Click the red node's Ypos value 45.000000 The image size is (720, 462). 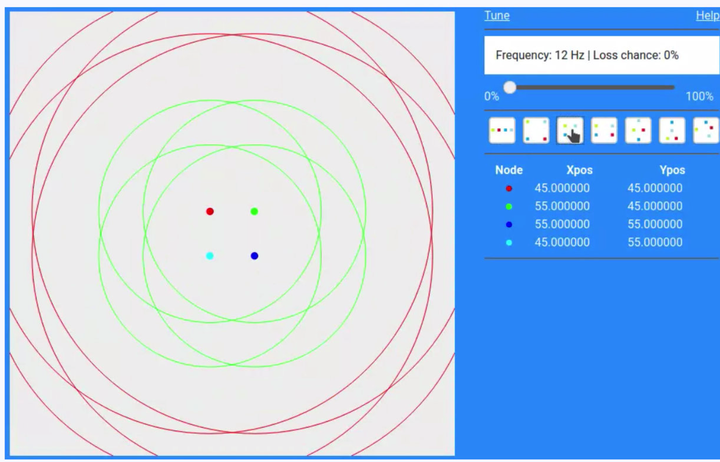(x=655, y=188)
